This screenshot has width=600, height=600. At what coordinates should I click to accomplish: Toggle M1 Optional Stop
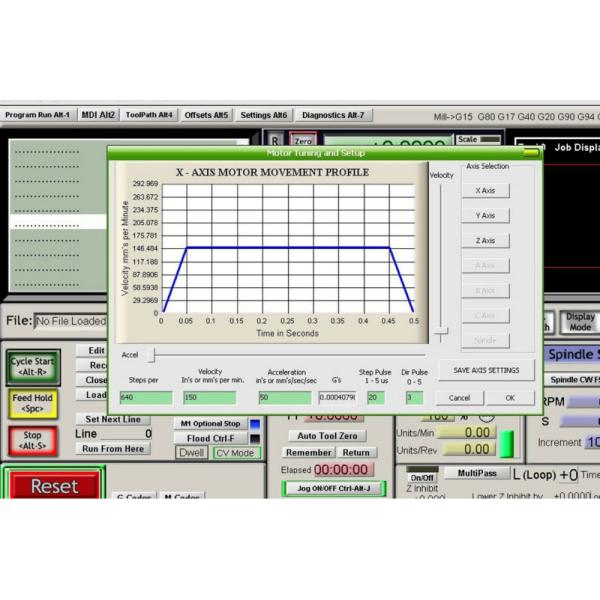208,423
